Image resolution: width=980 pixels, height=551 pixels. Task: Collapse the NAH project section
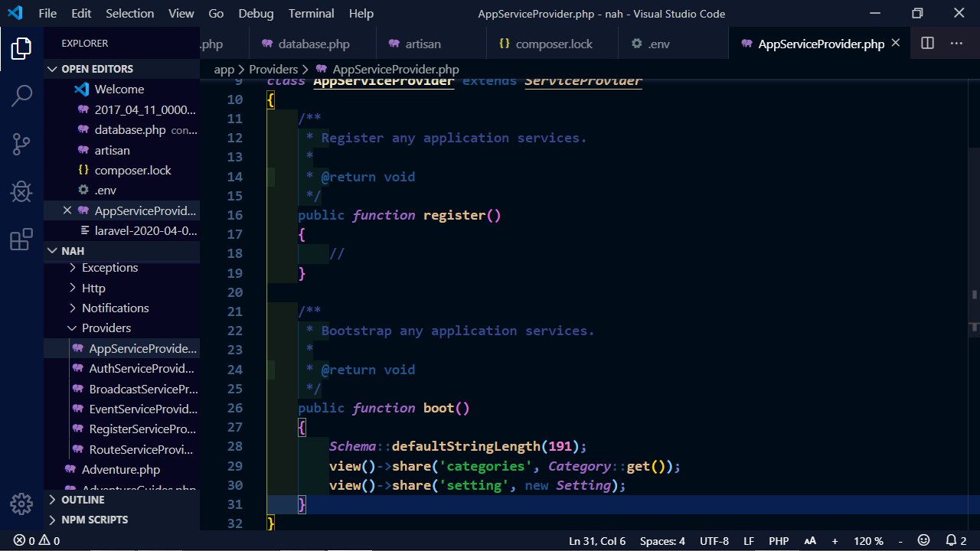[122, 251]
